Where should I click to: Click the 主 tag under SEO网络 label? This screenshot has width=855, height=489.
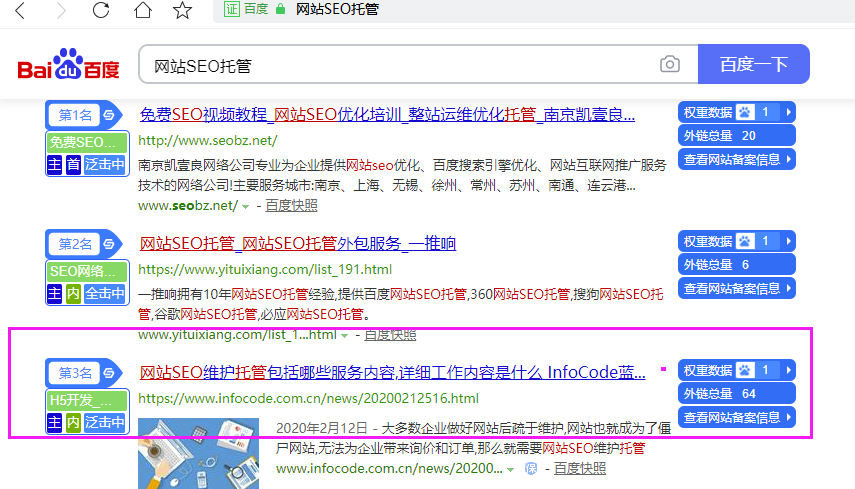(x=55, y=293)
